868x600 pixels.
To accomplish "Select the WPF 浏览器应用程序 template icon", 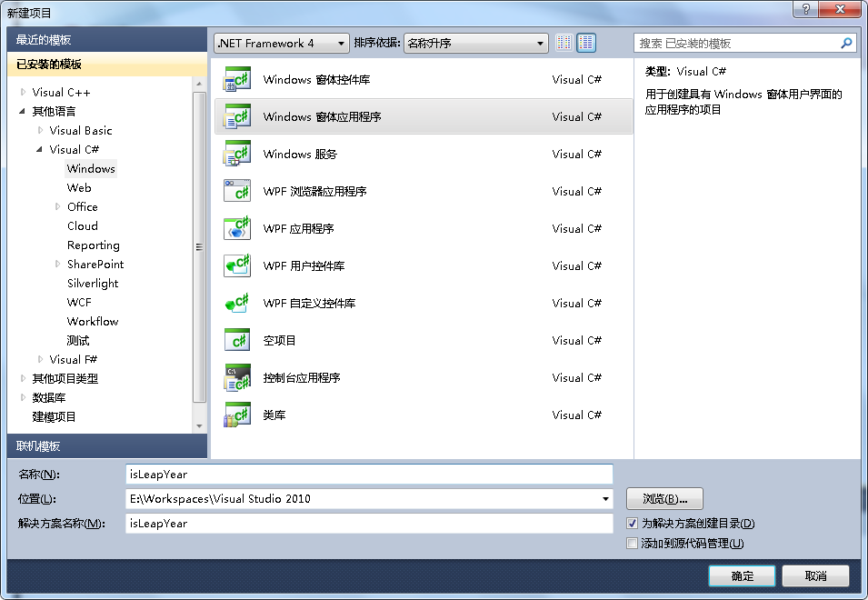I will tap(237, 191).
